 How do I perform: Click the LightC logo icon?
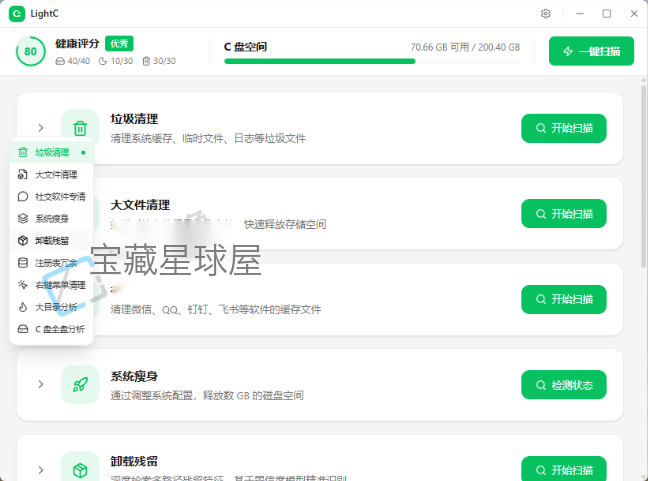[x=17, y=14]
